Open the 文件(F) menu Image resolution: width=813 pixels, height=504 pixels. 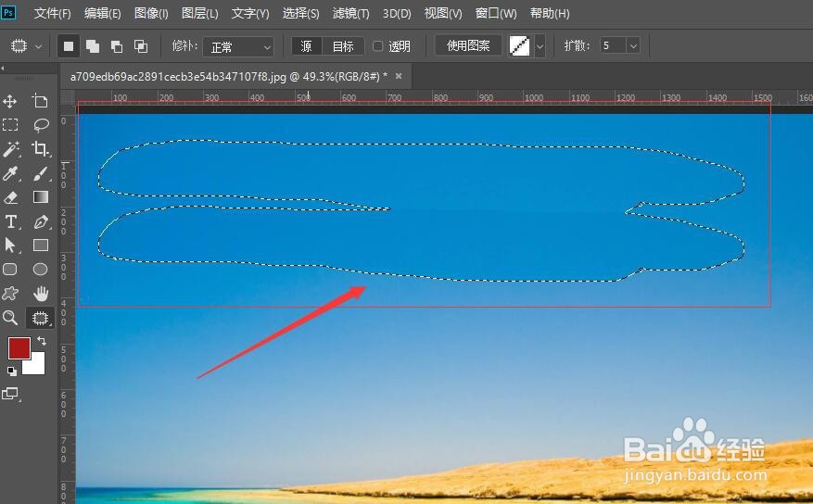point(52,14)
